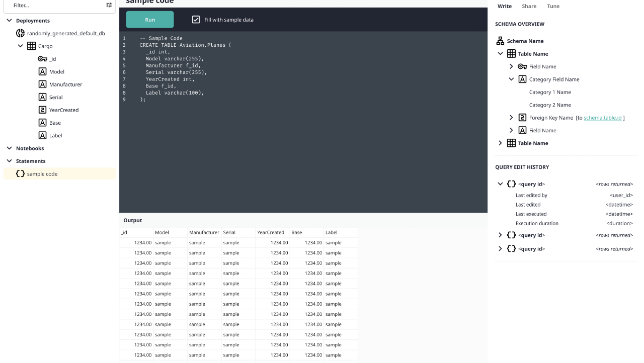Collapse the Notebooks section
This screenshot has width=644, height=363.
point(9,148)
